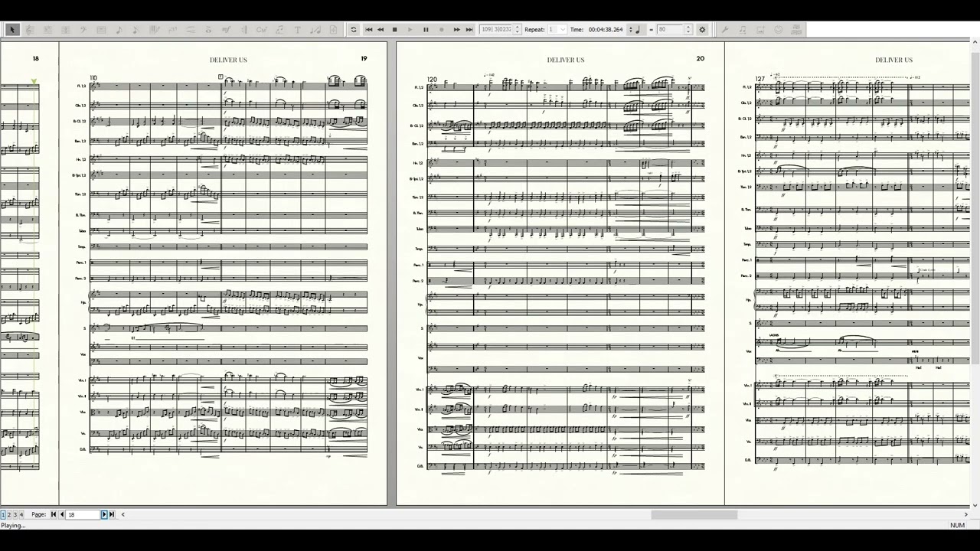Go to the last page
The image size is (980, 551).
pos(112,514)
